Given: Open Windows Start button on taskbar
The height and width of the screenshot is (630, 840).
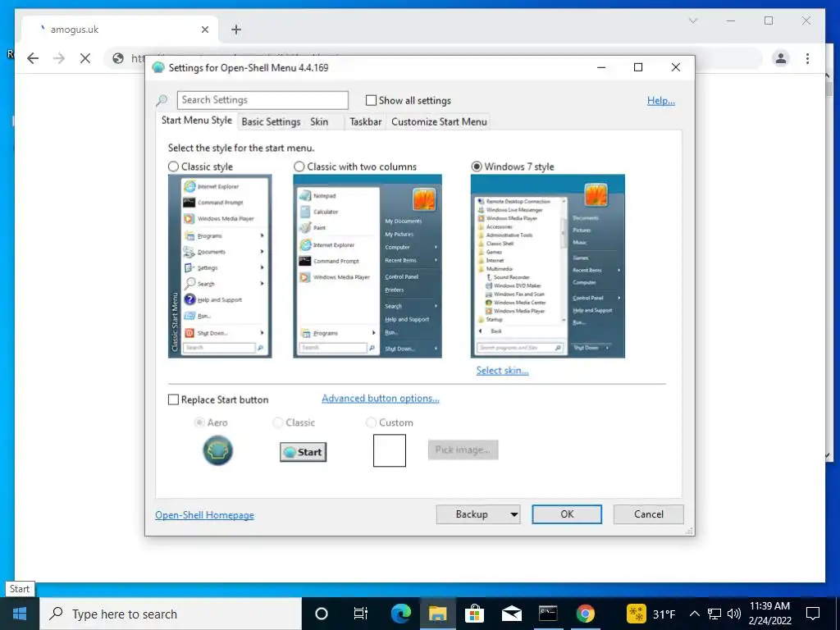Looking at the screenshot, I should coord(20,614).
